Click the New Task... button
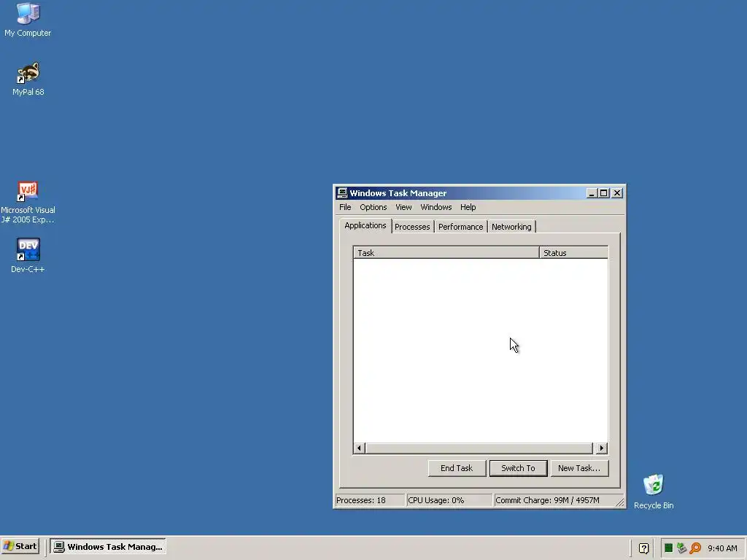Screen dimensions: 747x560 point(579,468)
